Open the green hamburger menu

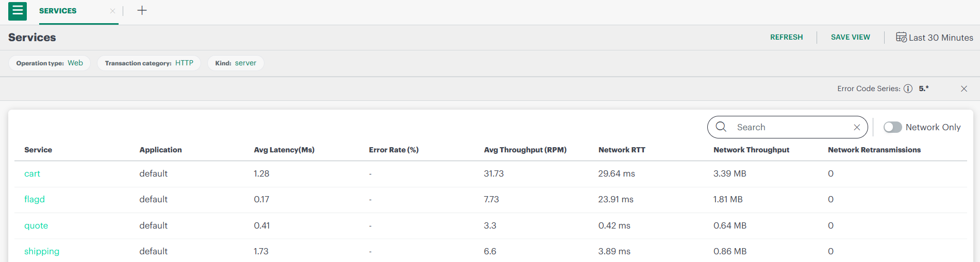(18, 11)
